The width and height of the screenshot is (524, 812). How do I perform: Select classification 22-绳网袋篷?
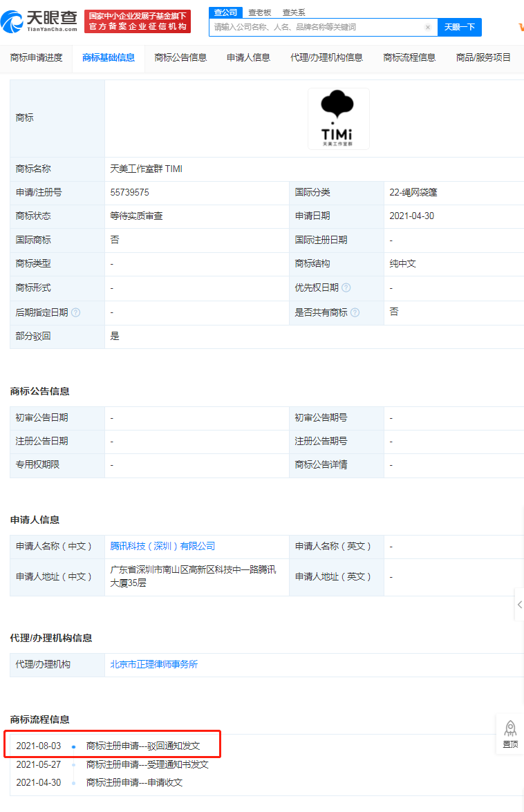pos(413,193)
